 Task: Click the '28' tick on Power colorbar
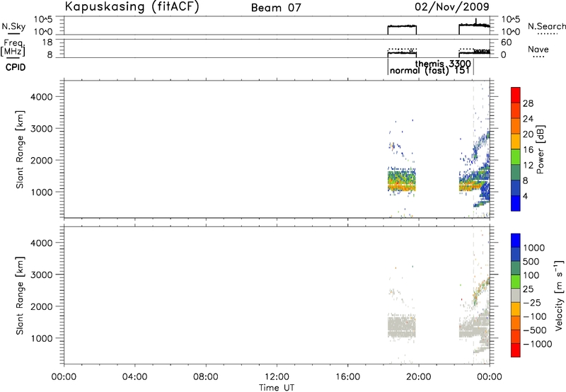(x=528, y=103)
